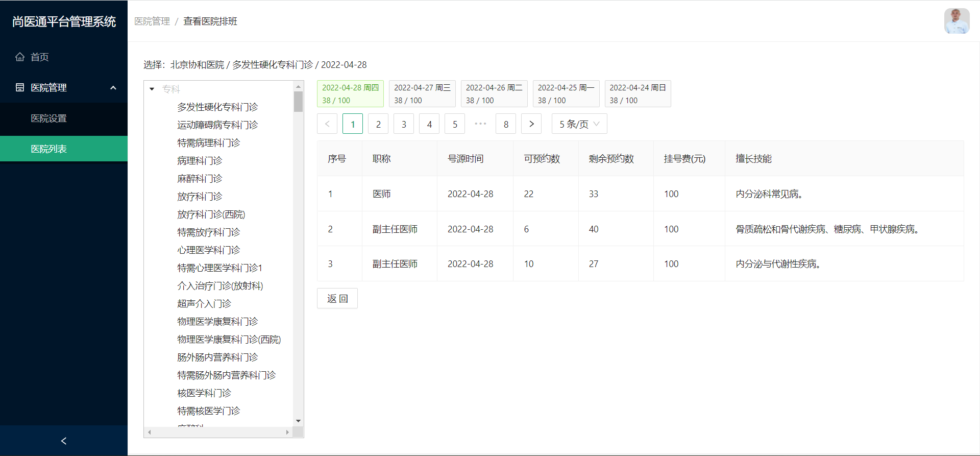Click the previous page arrow
The height and width of the screenshot is (456, 980).
pyautogui.click(x=327, y=124)
